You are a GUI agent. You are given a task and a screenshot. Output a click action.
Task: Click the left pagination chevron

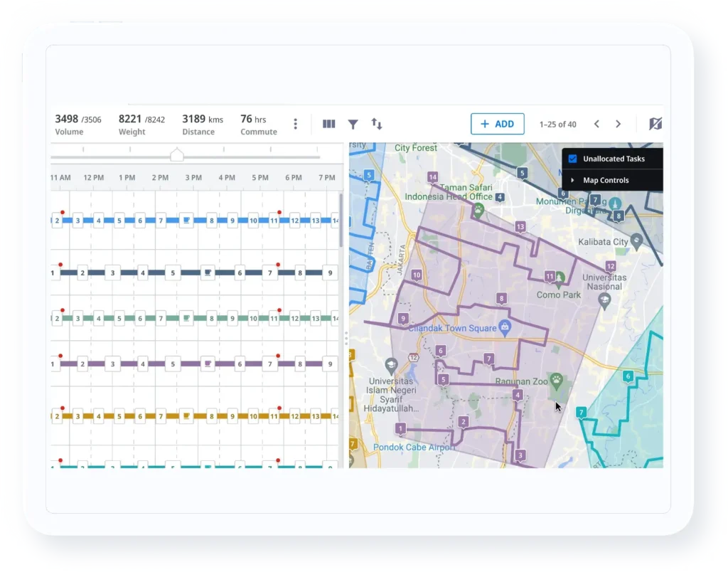(597, 124)
